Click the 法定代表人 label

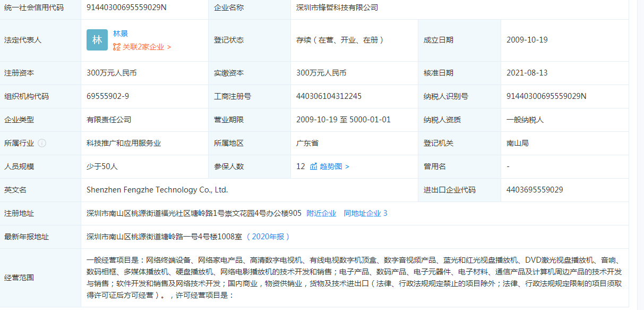click(x=23, y=40)
